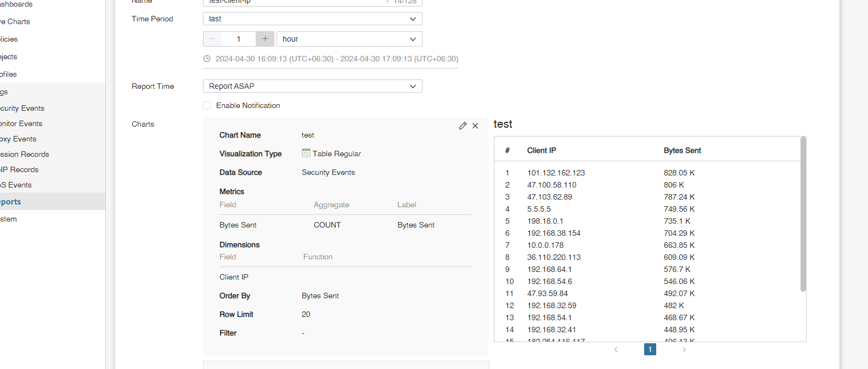Click the Client IP column header
Screen dimensions: 868x369
tap(542, 150)
